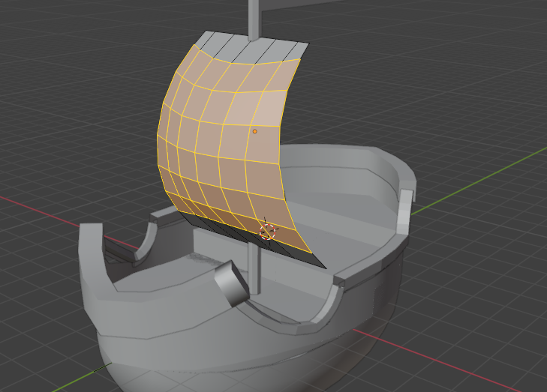Select the tilted box object on the deck
Screen dimensions: 547x392
pos(231,283)
